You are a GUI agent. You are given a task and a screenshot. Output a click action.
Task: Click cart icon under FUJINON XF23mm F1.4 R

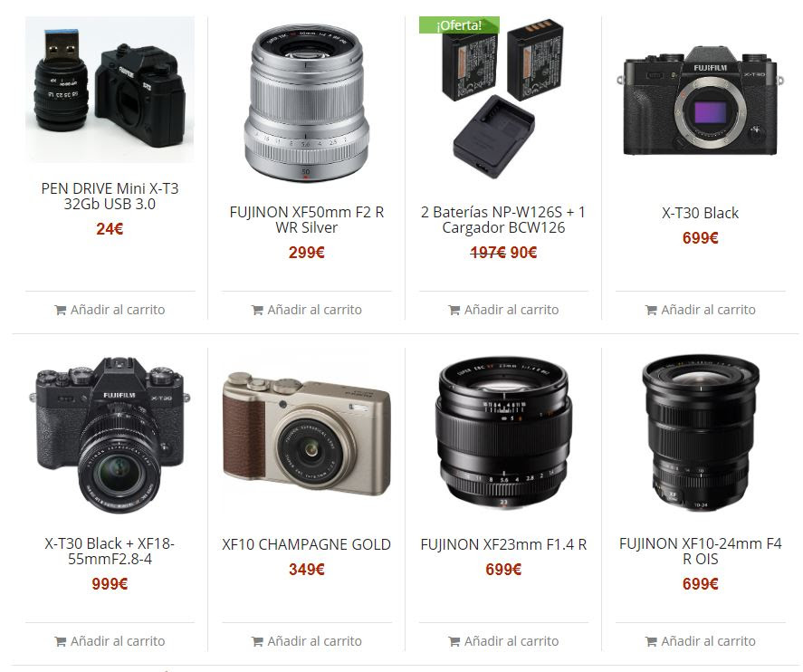tap(454, 641)
